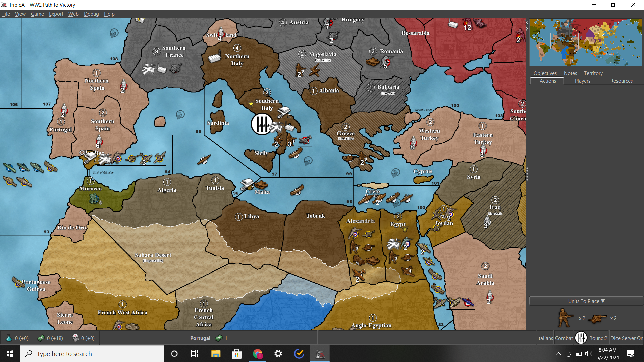Select the factory unit in Southern France
This screenshot has height=362, width=644.
click(162, 70)
